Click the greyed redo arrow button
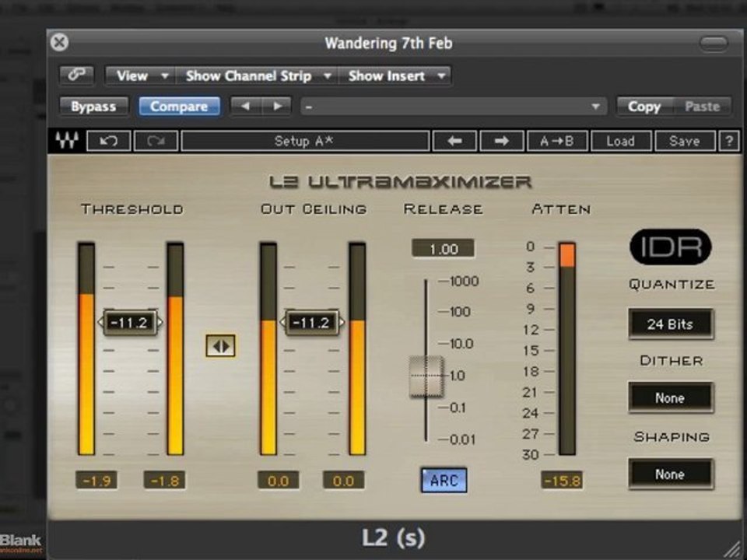This screenshot has width=747, height=560. (x=156, y=141)
